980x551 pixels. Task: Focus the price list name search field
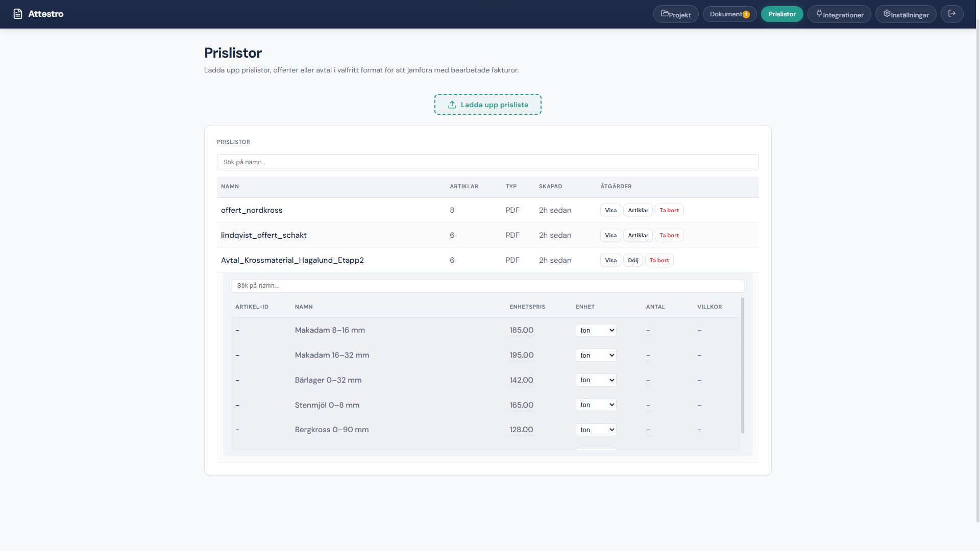click(487, 162)
